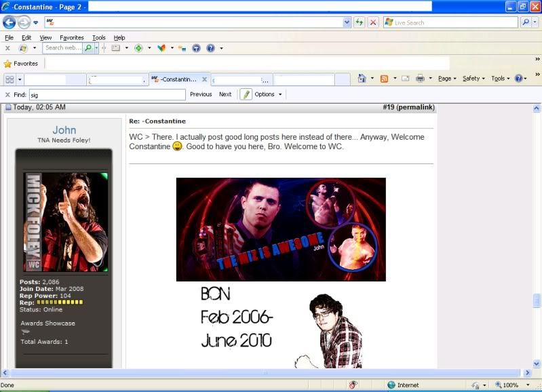Click the blue help icon in Live toolbar
Viewport: 542px width, 392px height.
tap(210, 48)
